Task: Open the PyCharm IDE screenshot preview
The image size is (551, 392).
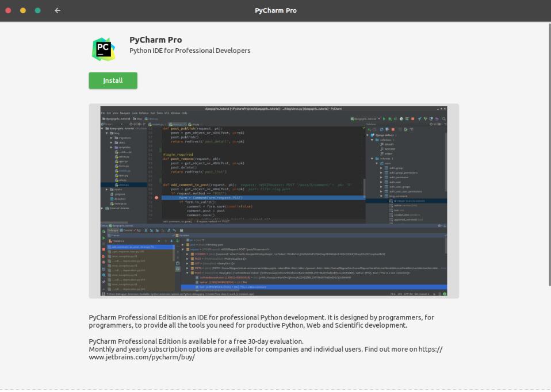Action: pos(273,201)
